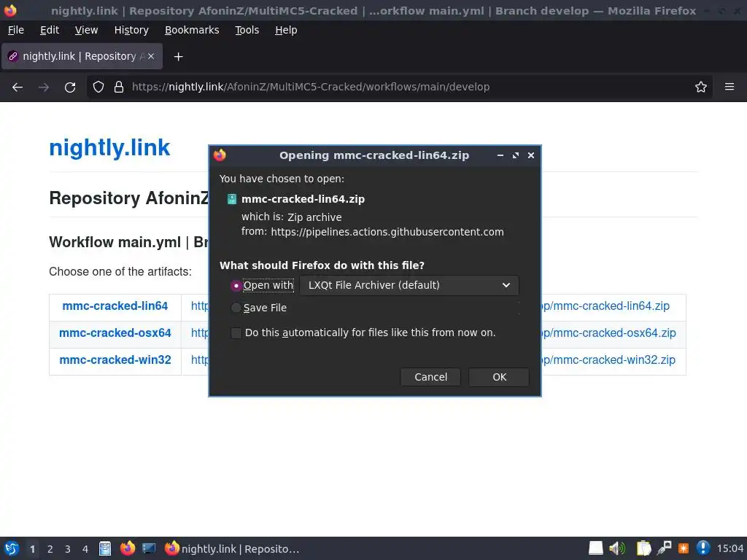Click the 'Zip archive' file type text

(314, 217)
